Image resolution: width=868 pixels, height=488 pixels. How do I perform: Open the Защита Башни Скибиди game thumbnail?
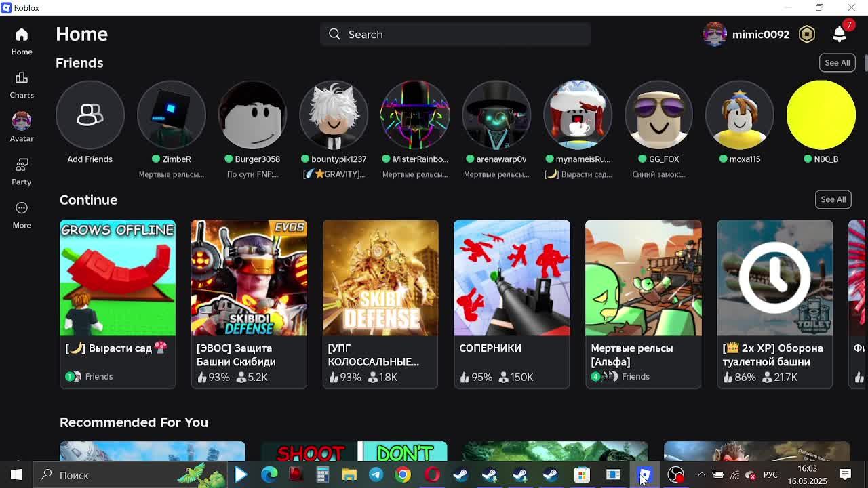coord(249,278)
